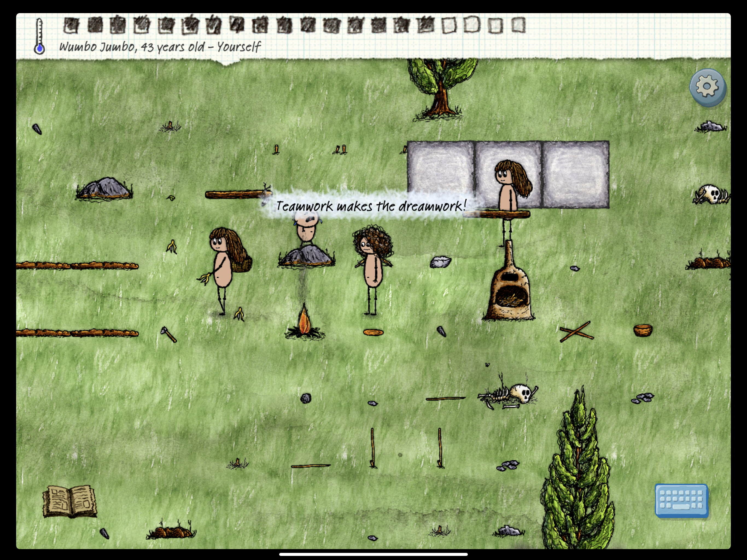Pick up the sharp stone near kiln

pyautogui.click(x=441, y=331)
